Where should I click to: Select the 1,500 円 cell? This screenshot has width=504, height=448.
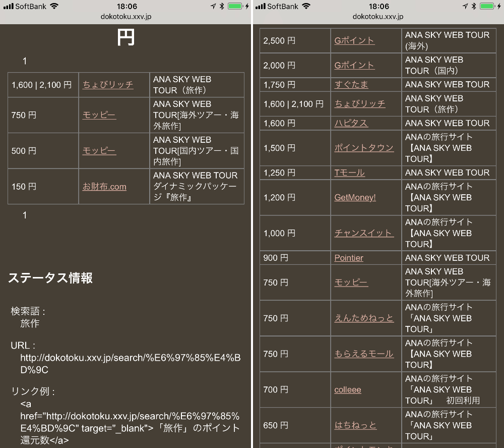click(295, 148)
